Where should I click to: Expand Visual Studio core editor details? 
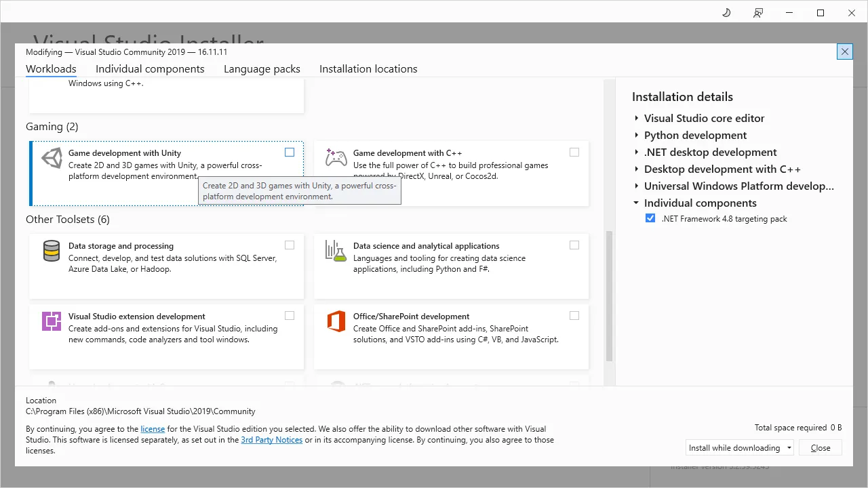637,118
